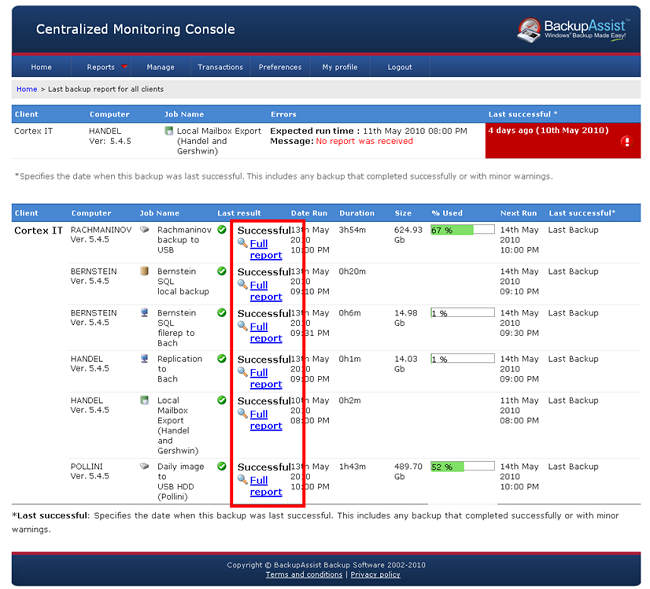Click 'Cortex IT' client name in lower table
Screen dimensions: 650x589
tap(38, 230)
